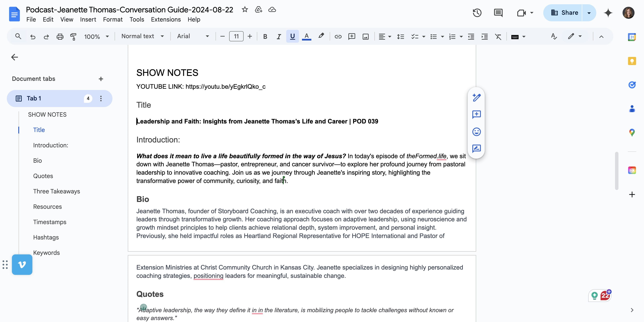The height and width of the screenshot is (322, 644).
Task: Click the font size field
Action: 236,36
